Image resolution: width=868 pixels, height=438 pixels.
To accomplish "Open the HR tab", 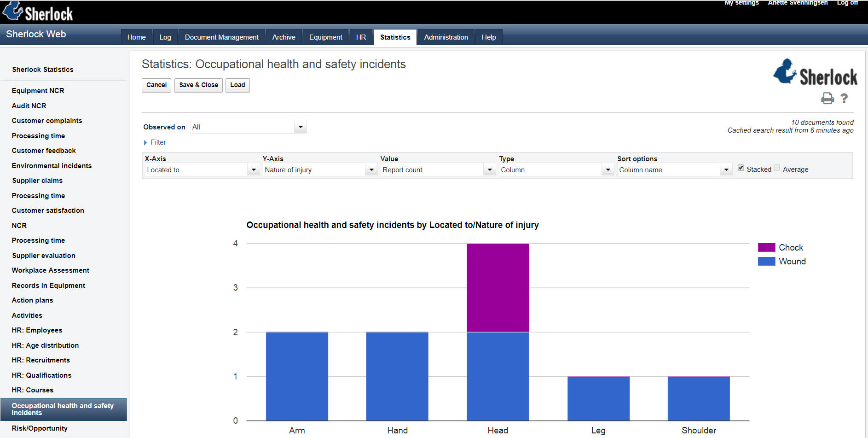I will tap(361, 37).
